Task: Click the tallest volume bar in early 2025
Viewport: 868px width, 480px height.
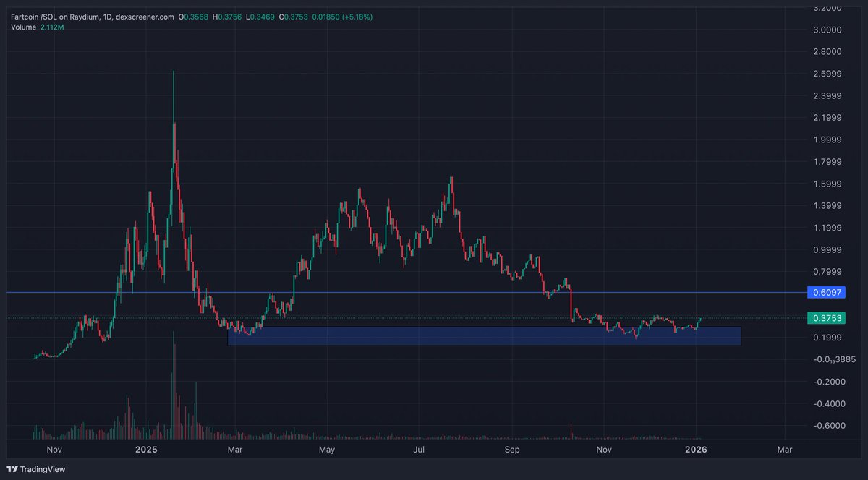Action: [x=174, y=383]
